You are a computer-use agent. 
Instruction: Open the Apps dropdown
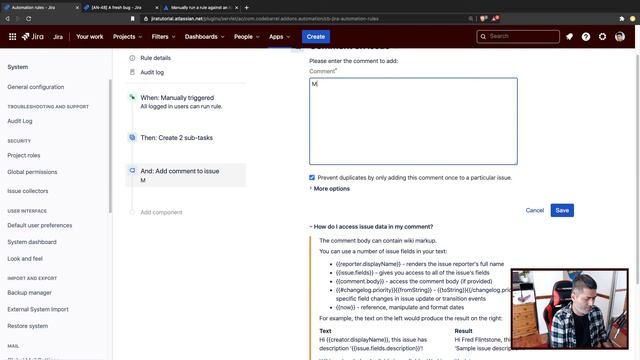point(280,37)
